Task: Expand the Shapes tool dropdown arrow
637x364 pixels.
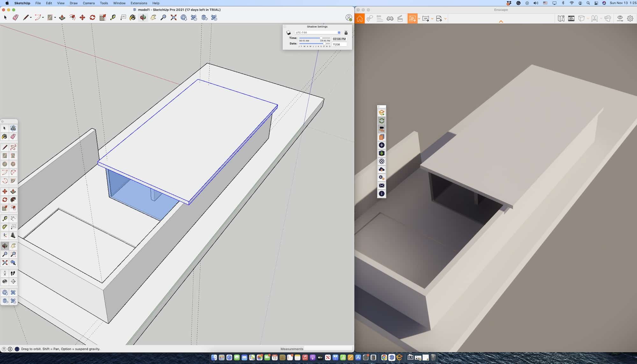Action: (x=55, y=18)
